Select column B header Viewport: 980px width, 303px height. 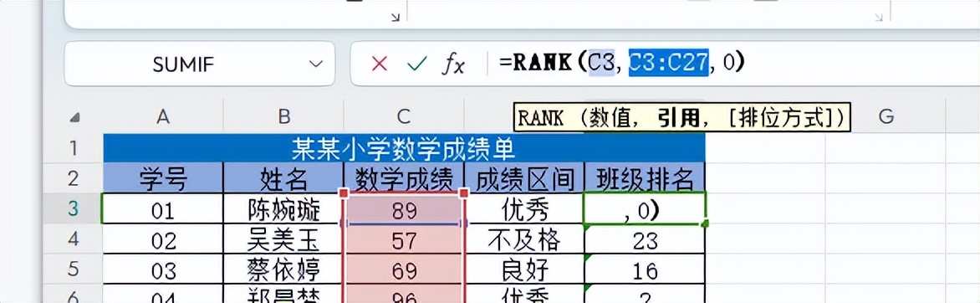pos(283,116)
